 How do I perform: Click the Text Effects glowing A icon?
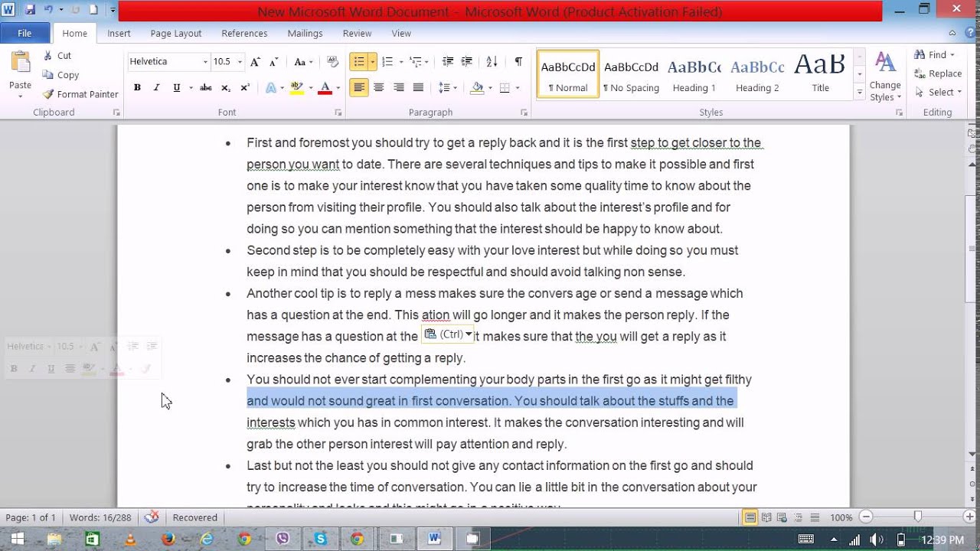271,88
